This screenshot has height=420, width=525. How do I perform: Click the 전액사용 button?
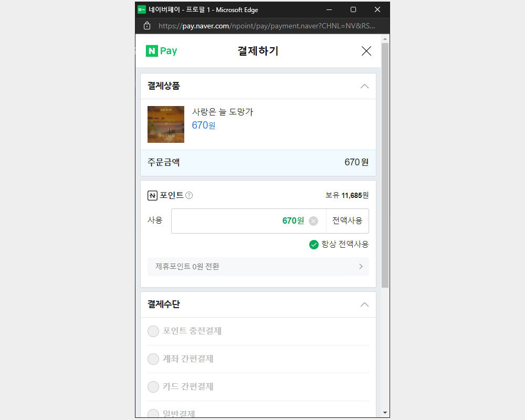pos(347,221)
